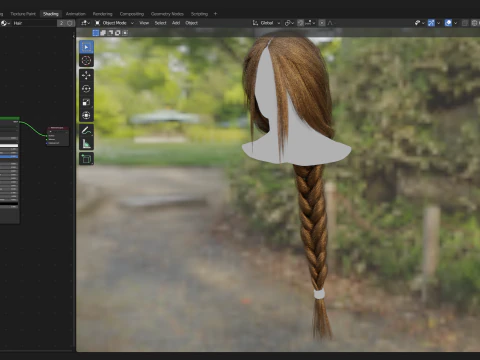Add a new workspace with plus

215,14
